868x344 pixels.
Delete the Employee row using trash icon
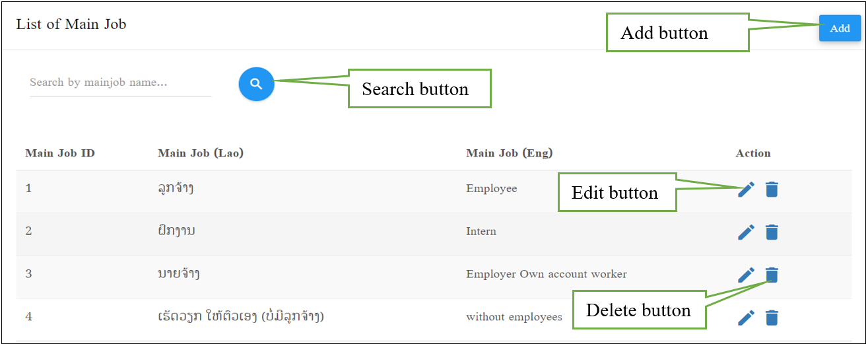click(x=772, y=189)
